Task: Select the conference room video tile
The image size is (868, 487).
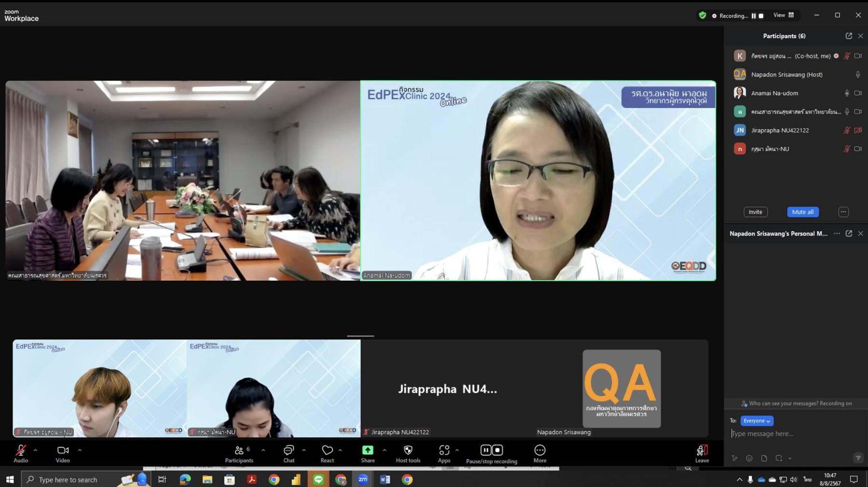Action: click(183, 180)
